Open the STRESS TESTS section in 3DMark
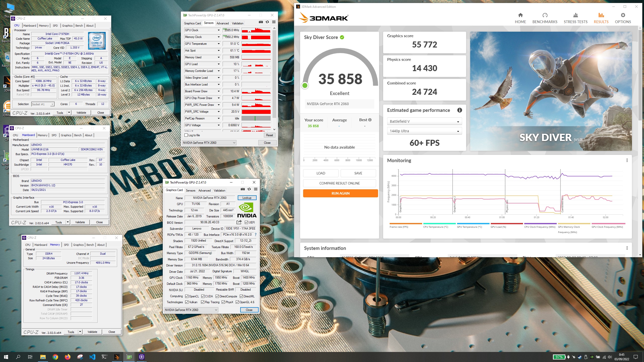 coord(575,18)
